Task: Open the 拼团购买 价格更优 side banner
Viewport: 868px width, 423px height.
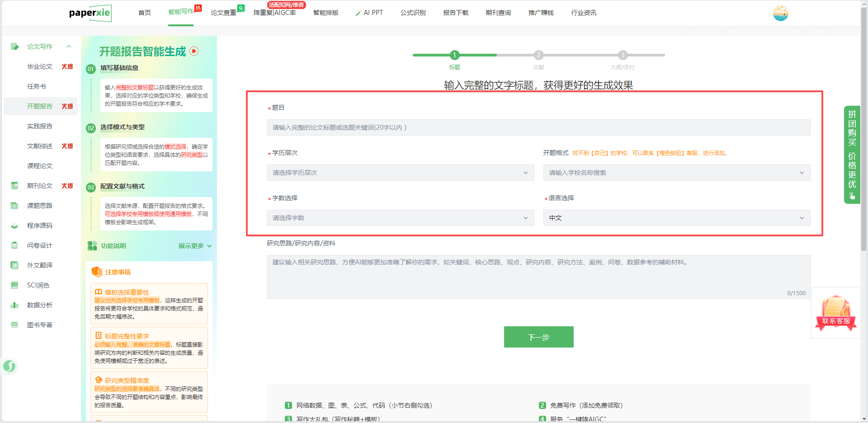Action: 852,155
